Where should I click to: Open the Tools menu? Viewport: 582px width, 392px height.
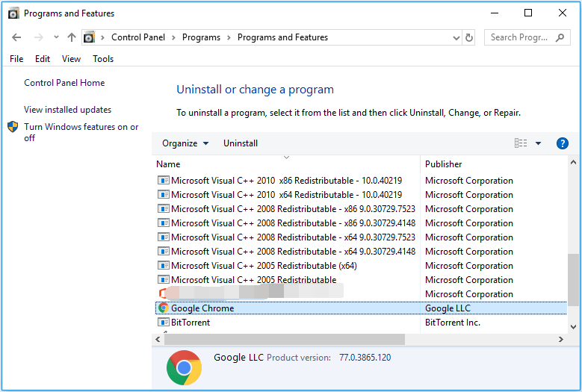pos(103,59)
